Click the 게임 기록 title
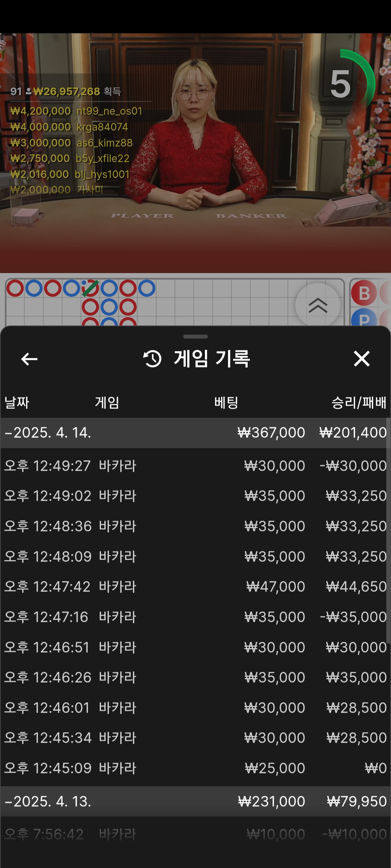391x868 pixels. (212, 359)
